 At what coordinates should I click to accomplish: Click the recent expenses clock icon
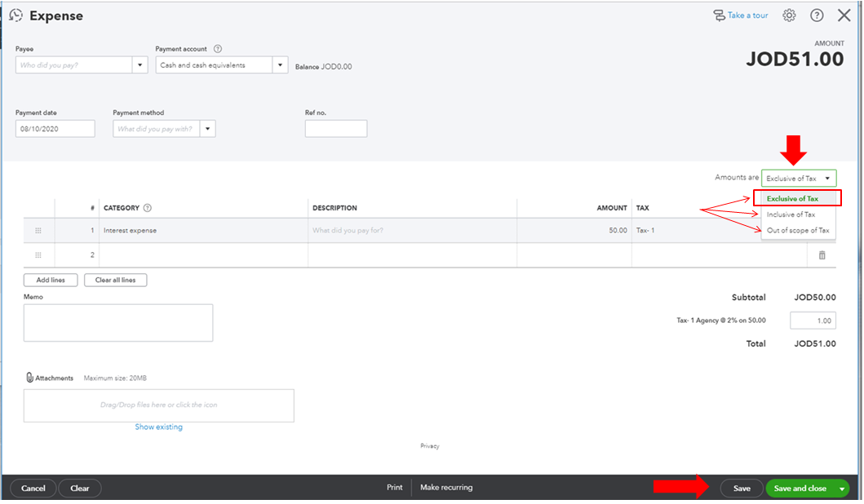pyautogui.click(x=16, y=15)
